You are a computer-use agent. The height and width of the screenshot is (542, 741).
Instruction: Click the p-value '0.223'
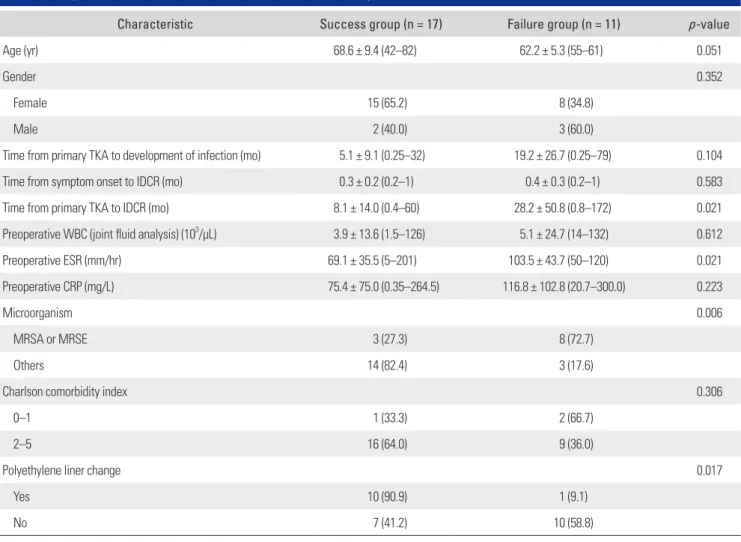pyautogui.click(x=709, y=287)
